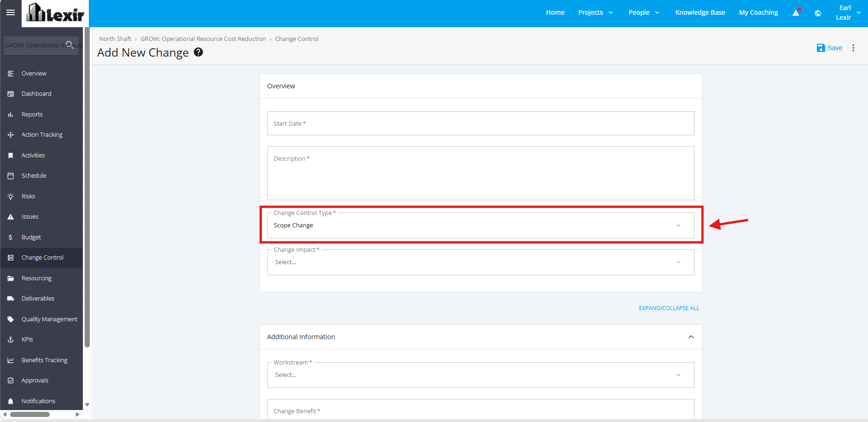The height and width of the screenshot is (422, 868).
Task: Go to Home in top navigation
Action: 555,12
